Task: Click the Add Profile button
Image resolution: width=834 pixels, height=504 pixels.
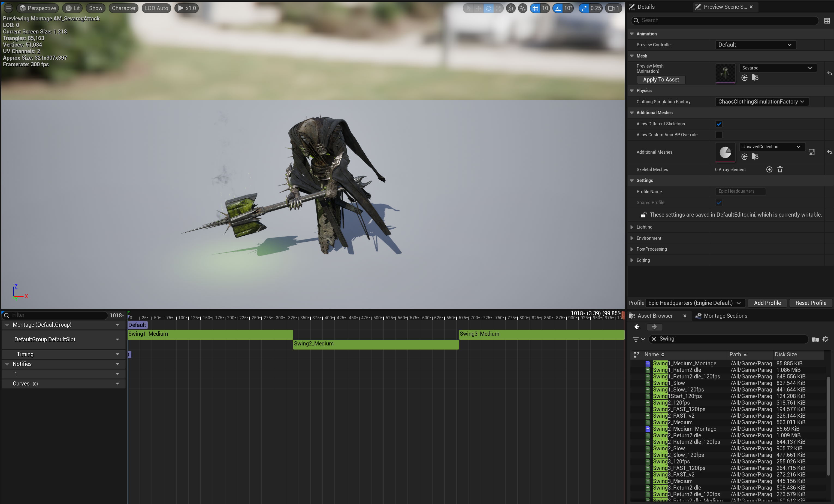Action: (x=767, y=303)
